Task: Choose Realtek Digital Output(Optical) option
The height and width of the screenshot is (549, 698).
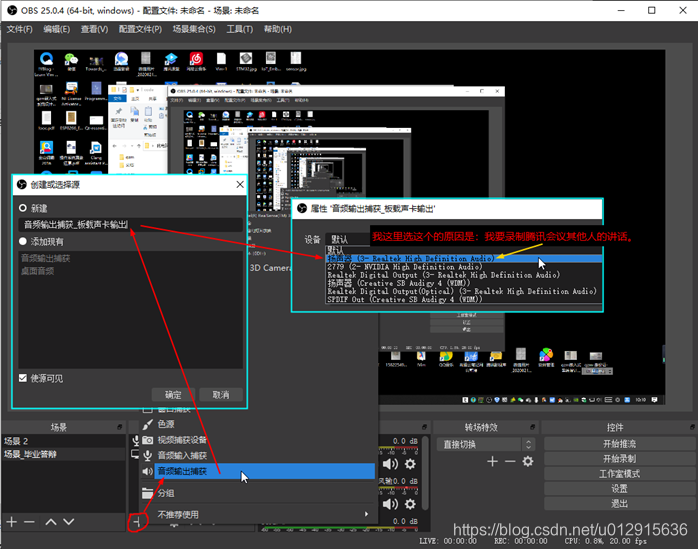Action: click(463, 291)
